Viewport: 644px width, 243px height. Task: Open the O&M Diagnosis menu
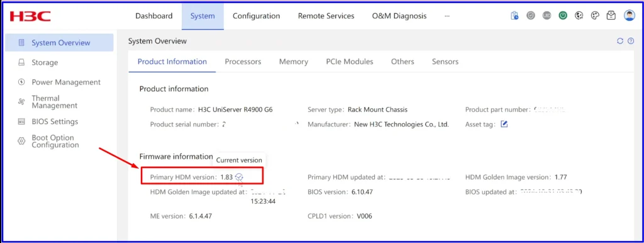399,16
